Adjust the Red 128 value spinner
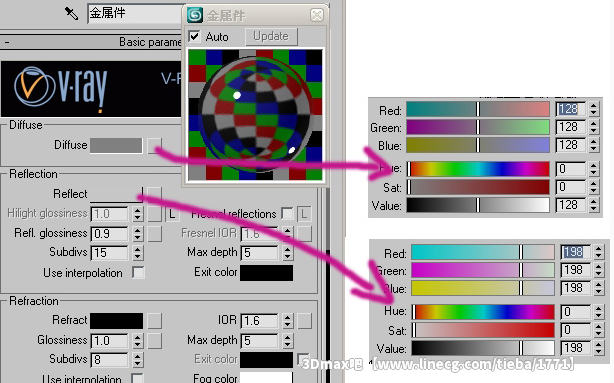This screenshot has width=614, height=383. coord(594,109)
